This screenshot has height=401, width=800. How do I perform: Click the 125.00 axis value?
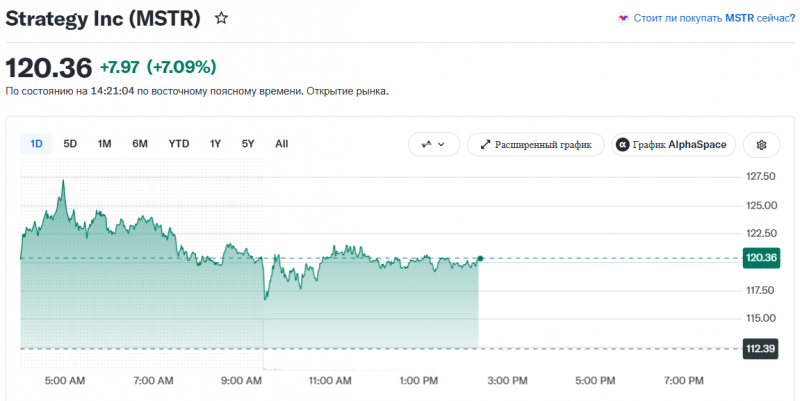[x=761, y=206]
